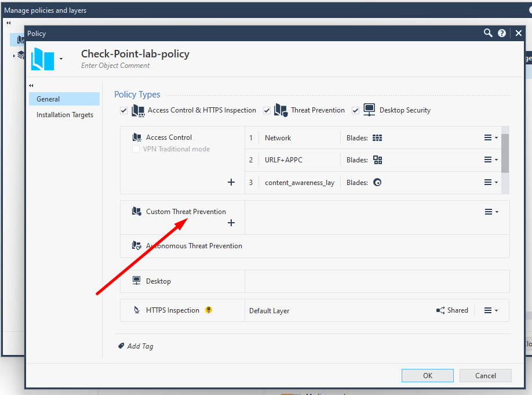Disable the Threat Prevention policy type
Viewport: 532px width, 395px height.
(266, 110)
